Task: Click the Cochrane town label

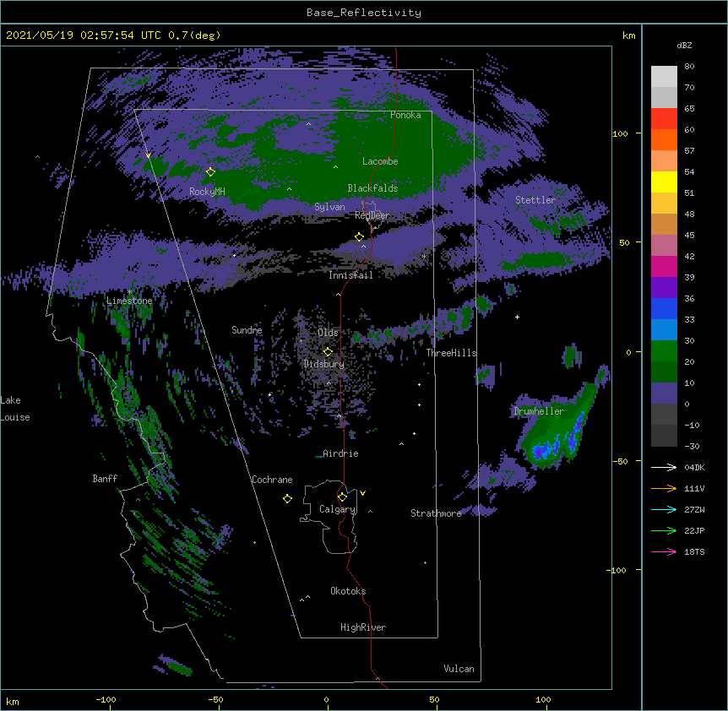Action: (x=272, y=480)
